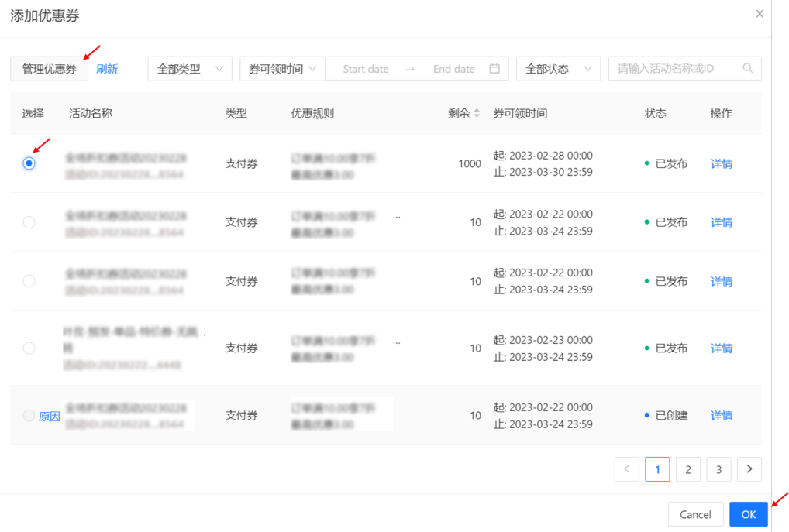This screenshot has height=532, width=789.
Task: Click the 券可领时间 column header
Action: point(520,113)
